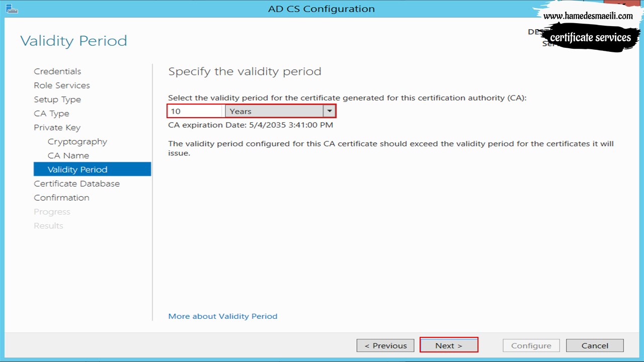This screenshot has width=644, height=362.
Task: Click the Cancel button
Action: [x=595, y=345]
